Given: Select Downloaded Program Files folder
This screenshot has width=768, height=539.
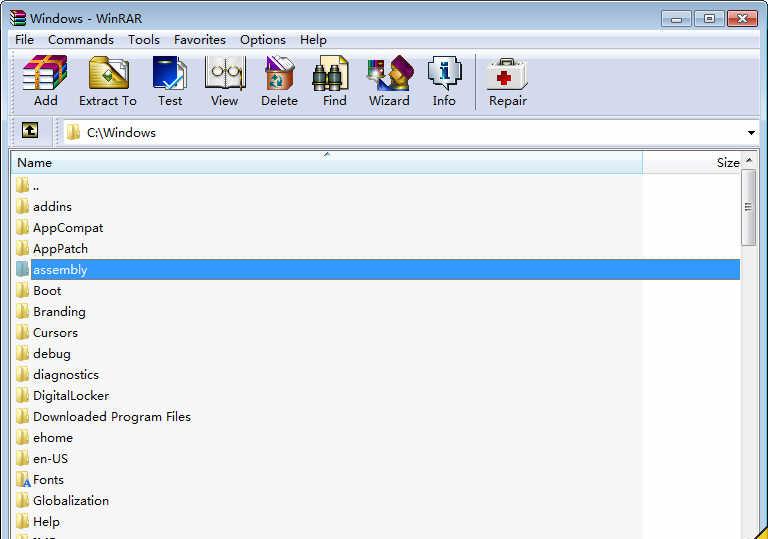Looking at the screenshot, I should click(x=112, y=416).
